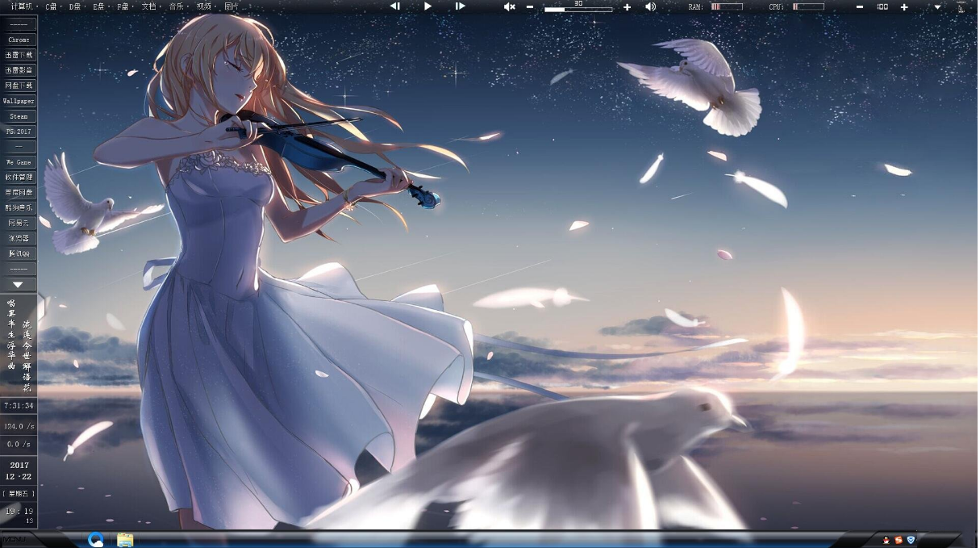
Task: Launch 迅雷影音 from the sidebar
Action: click(19, 70)
